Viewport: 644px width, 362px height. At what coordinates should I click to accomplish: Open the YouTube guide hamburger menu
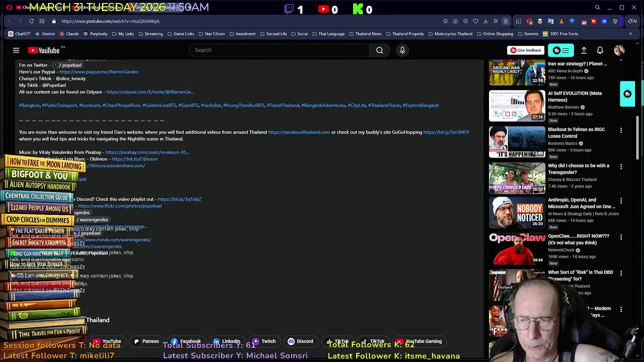click(16, 50)
